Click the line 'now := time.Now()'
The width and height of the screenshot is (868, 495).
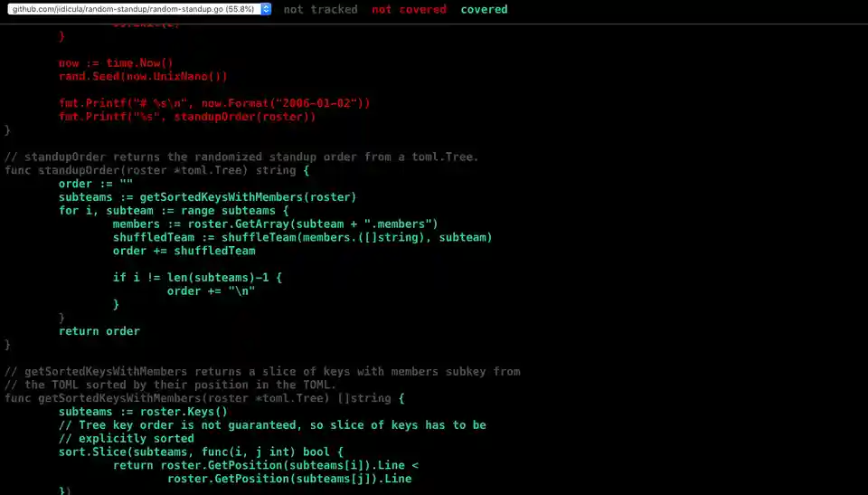(117, 63)
